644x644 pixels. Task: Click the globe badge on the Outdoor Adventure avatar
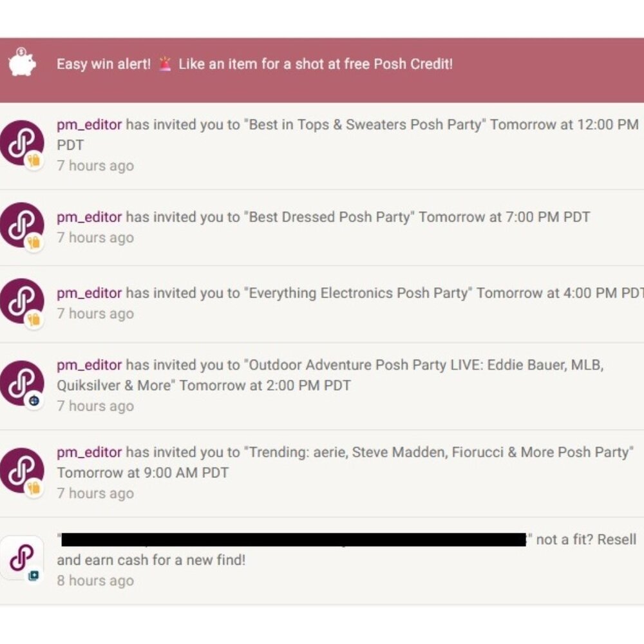tap(34, 401)
